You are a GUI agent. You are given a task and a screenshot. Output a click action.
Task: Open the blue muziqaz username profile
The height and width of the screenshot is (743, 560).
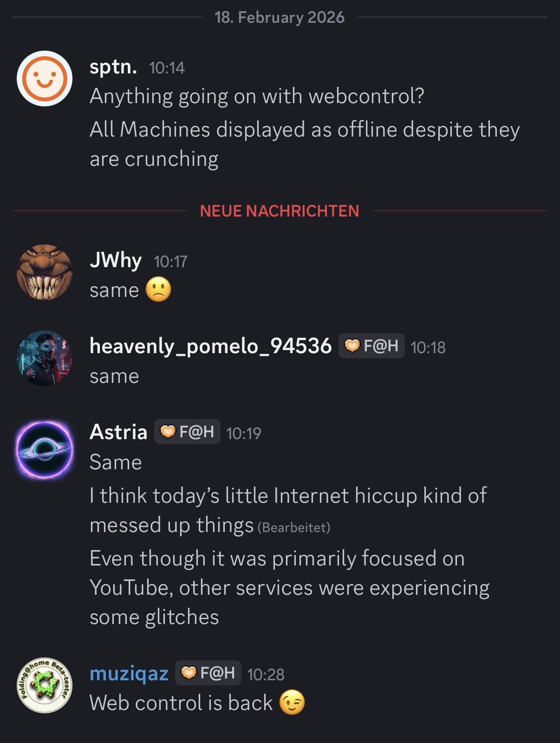(x=129, y=673)
